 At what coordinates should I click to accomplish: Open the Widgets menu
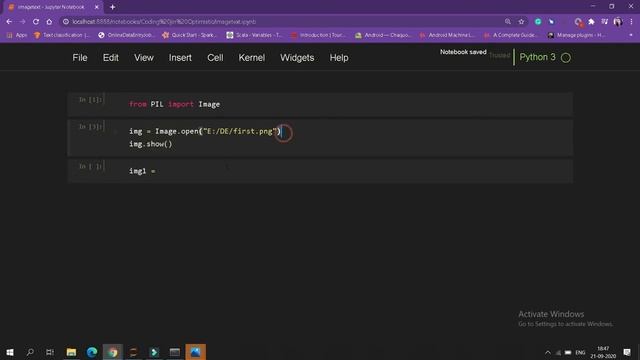297,58
